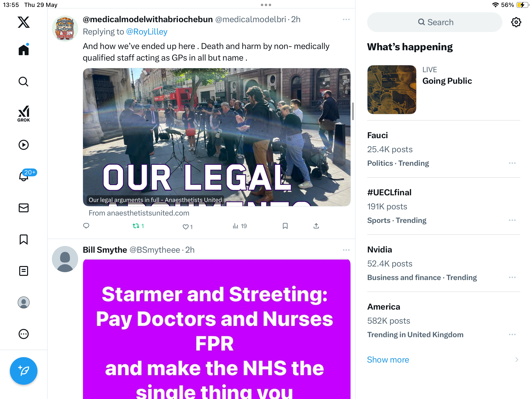Open the Lists icon in sidebar
Viewport: 532px width, 399px height.
point(24,271)
